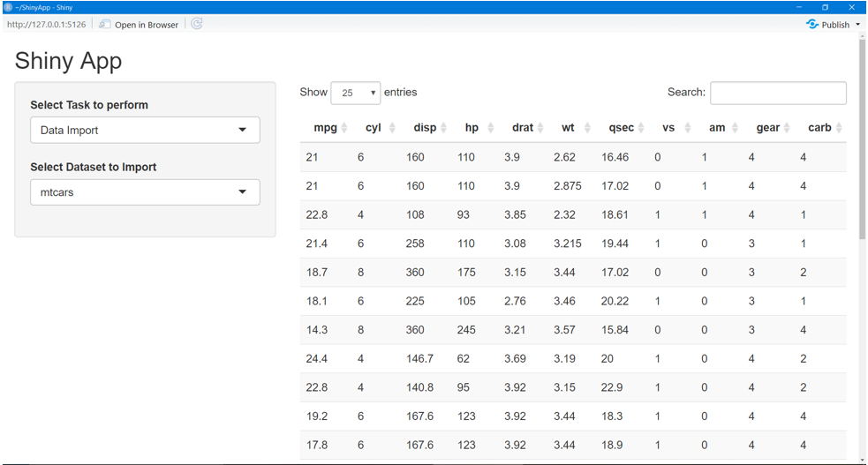
Task: Select the qsec value 15.84
Action: [615, 330]
